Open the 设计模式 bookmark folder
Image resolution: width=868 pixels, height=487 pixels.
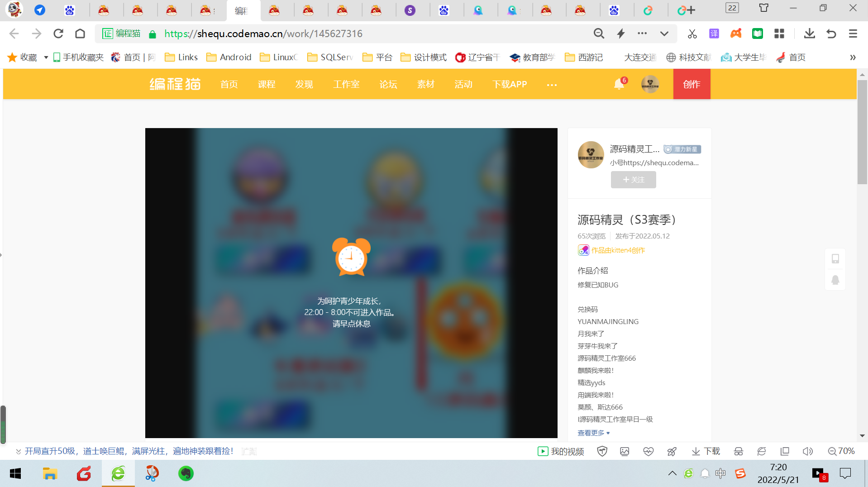point(424,57)
